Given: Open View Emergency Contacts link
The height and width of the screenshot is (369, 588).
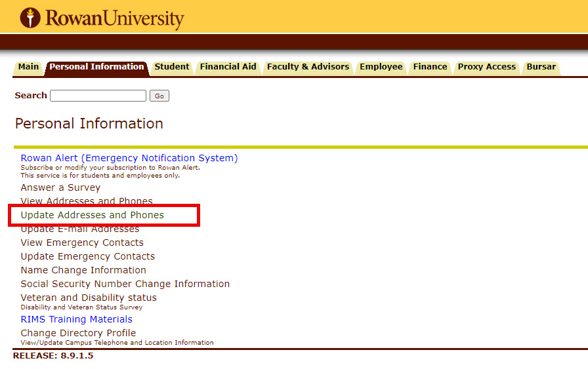Looking at the screenshot, I should pyautogui.click(x=81, y=243).
